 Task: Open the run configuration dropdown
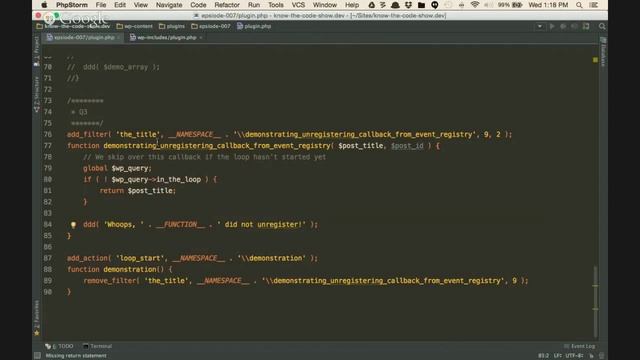tap(540, 26)
